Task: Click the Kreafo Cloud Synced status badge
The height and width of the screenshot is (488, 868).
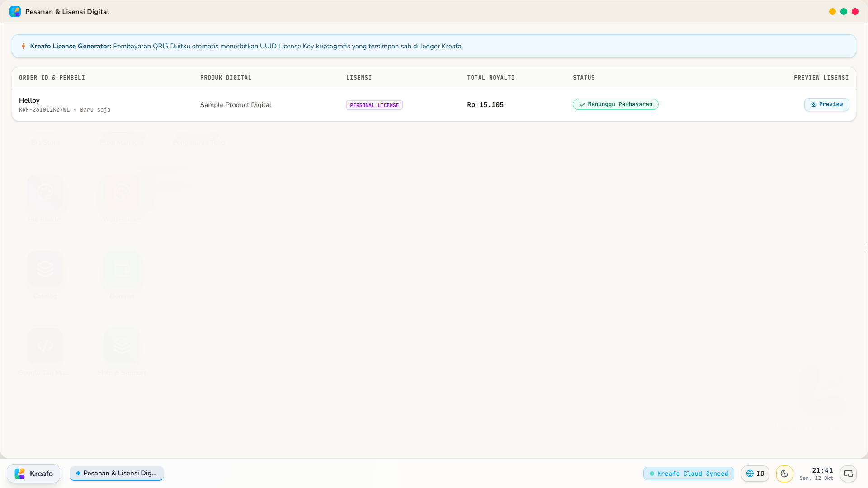Action: 689,474
